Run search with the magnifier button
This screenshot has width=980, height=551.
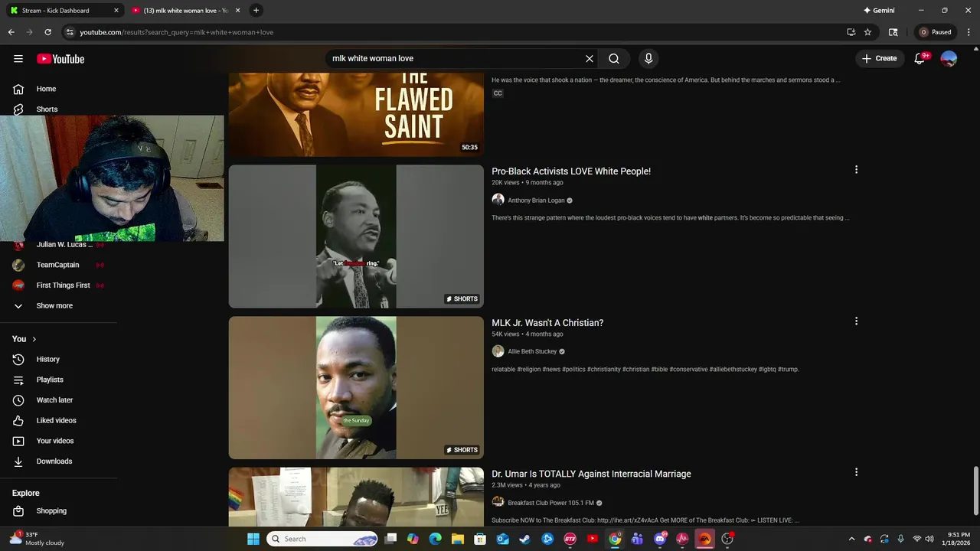[x=614, y=59]
